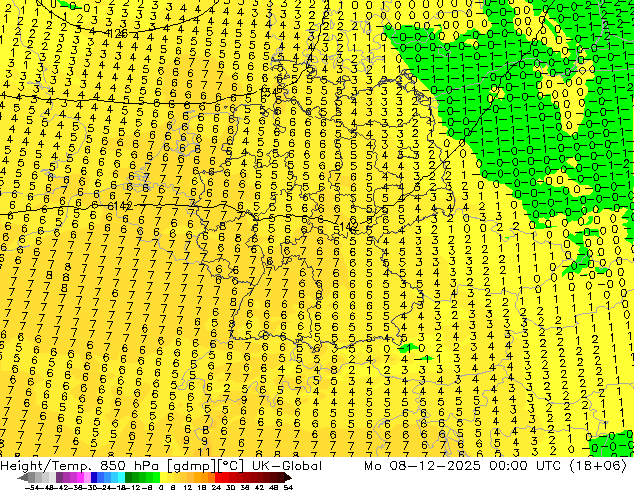Viewport: 634px width, 490px height.
Task: Click the '12' legend value
Action: [x=188, y=487]
